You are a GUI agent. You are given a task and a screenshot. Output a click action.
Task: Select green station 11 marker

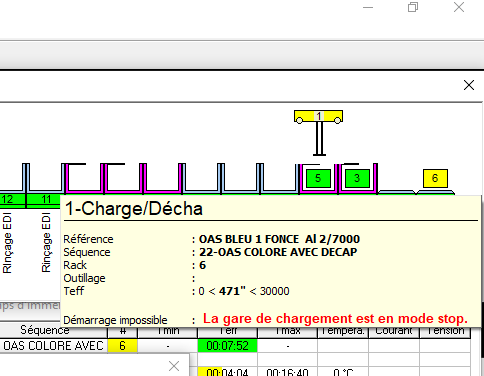coord(43,199)
